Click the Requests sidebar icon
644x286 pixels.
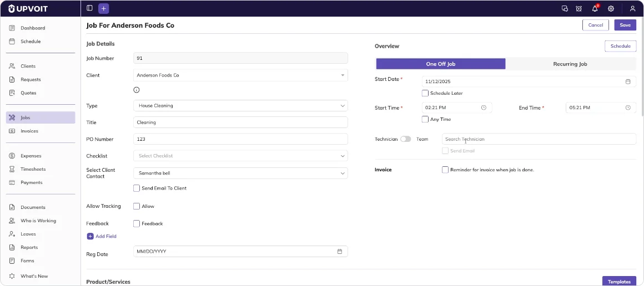point(12,80)
